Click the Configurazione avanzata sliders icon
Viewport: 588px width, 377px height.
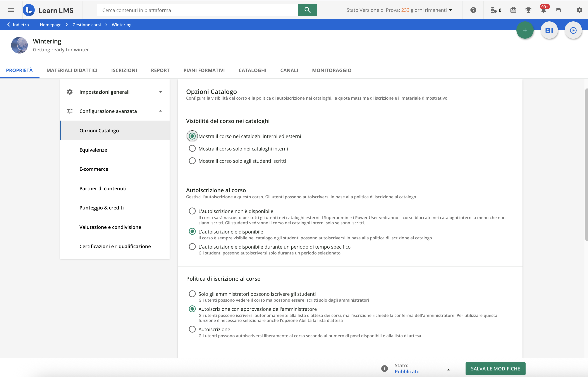point(70,111)
